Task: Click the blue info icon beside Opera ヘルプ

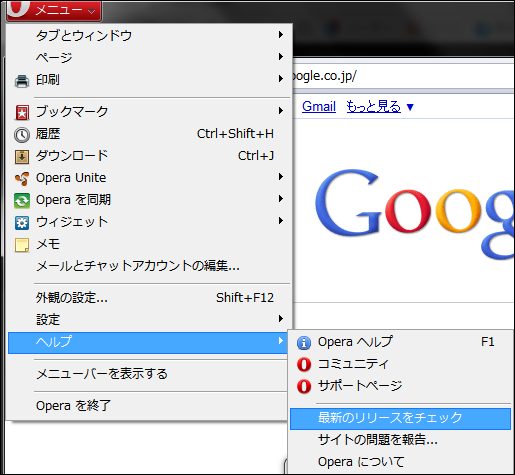Action: pyautogui.click(x=304, y=343)
